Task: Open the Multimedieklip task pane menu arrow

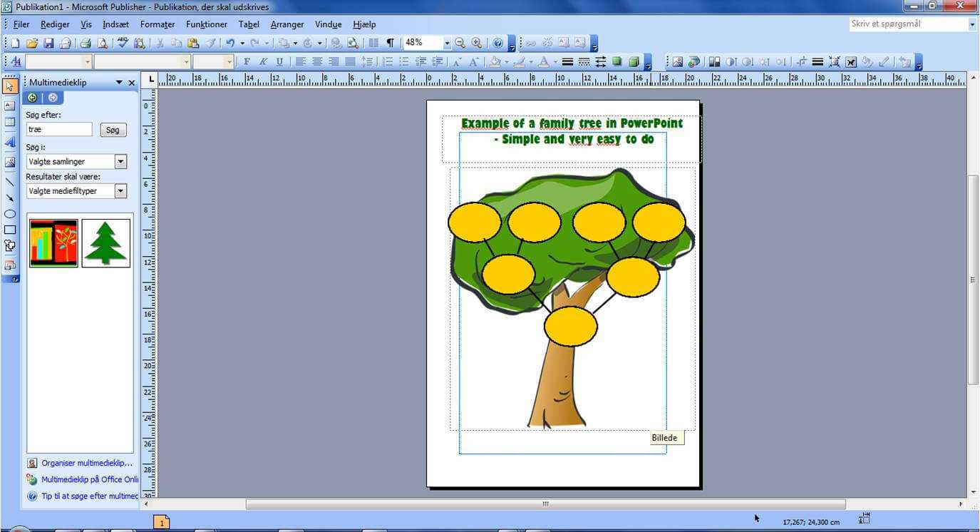Action: pos(119,83)
